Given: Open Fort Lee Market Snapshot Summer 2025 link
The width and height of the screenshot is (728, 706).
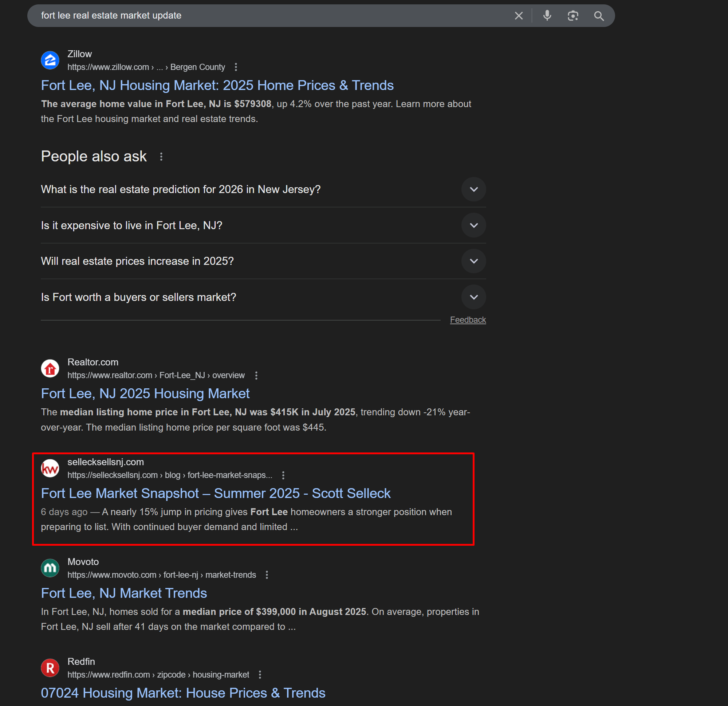Looking at the screenshot, I should (216, 493).
